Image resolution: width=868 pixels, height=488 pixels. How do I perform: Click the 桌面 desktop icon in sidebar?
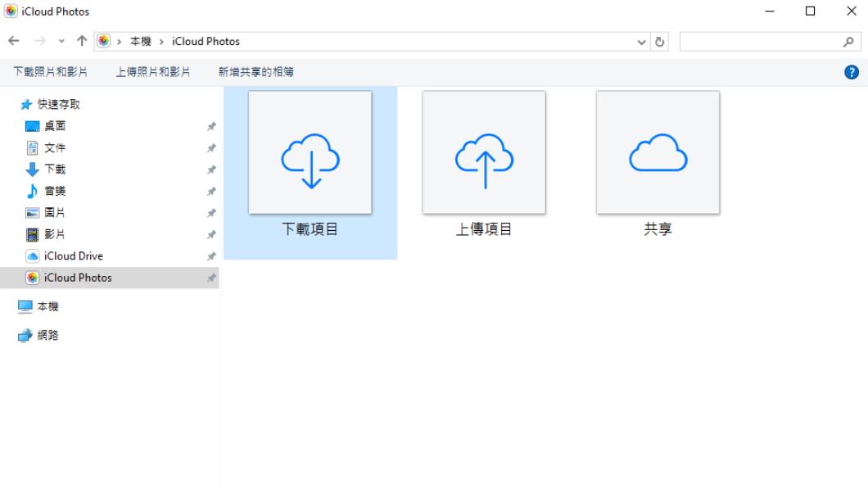[x=32, y=126]
